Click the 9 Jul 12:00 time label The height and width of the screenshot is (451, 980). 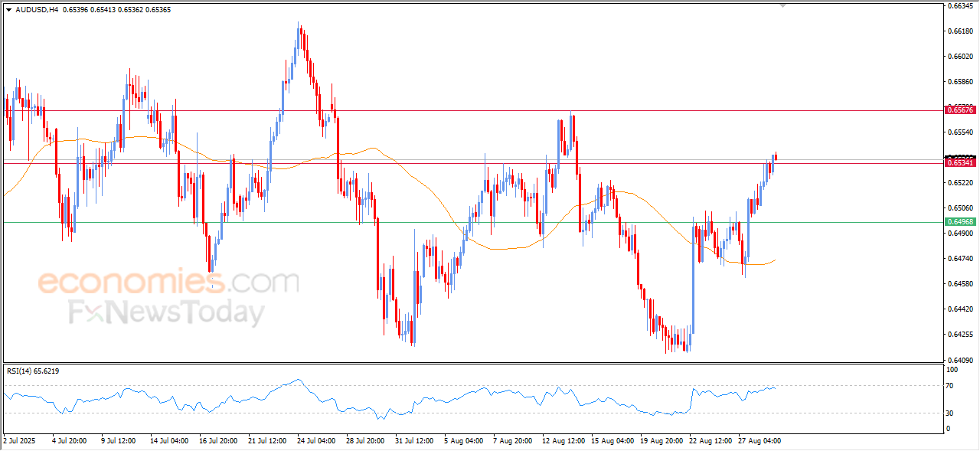[x=117, y=441]
